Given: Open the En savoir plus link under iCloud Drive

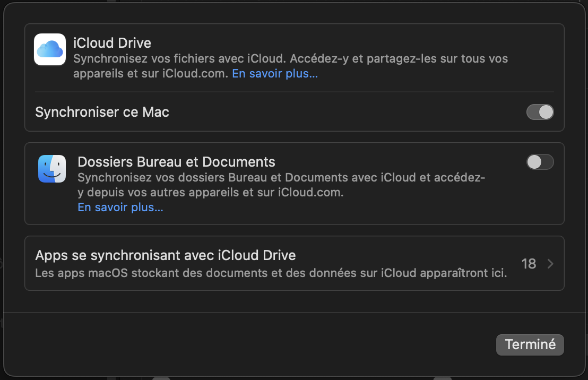Looking at the screenshot, I should coord(275,74).
